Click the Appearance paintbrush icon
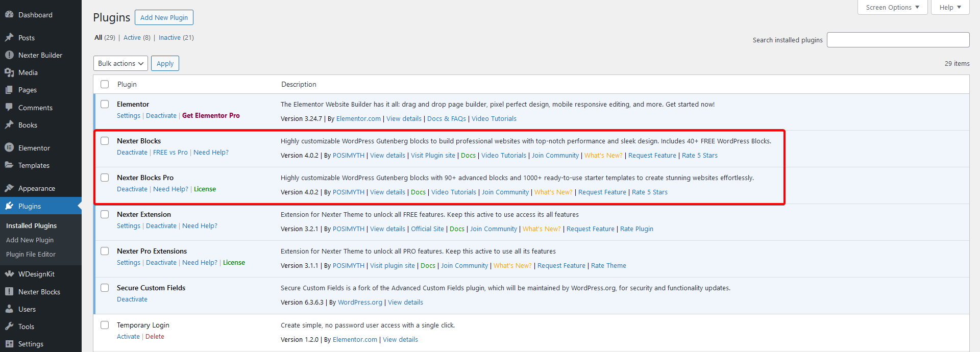Image resolution: width=980 pixels, height=352 pixels. tap(9, 188)
